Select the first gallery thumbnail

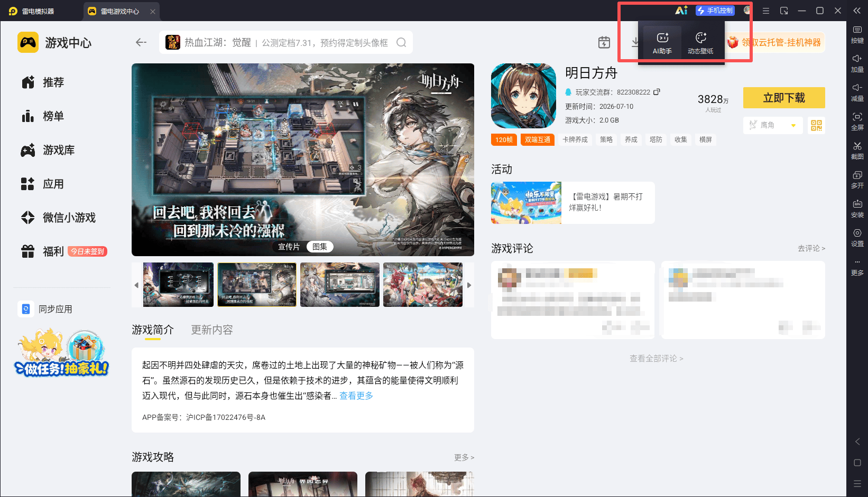coord(179,285)
